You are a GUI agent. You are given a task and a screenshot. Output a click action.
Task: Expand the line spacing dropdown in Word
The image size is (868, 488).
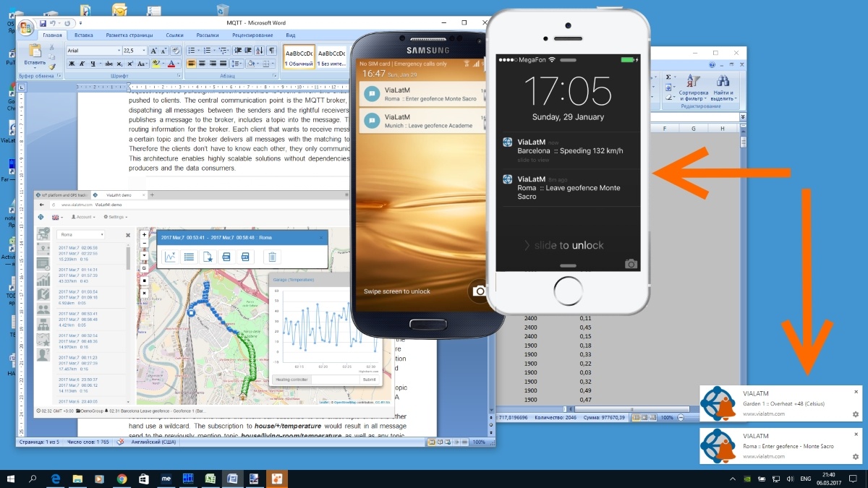point(240,64)
